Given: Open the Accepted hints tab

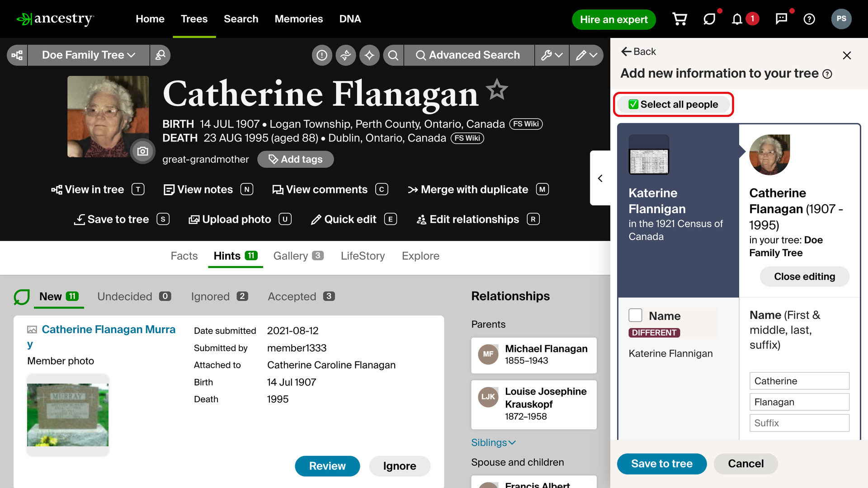Looking at the screenshot, I should [x=301, y=296].
